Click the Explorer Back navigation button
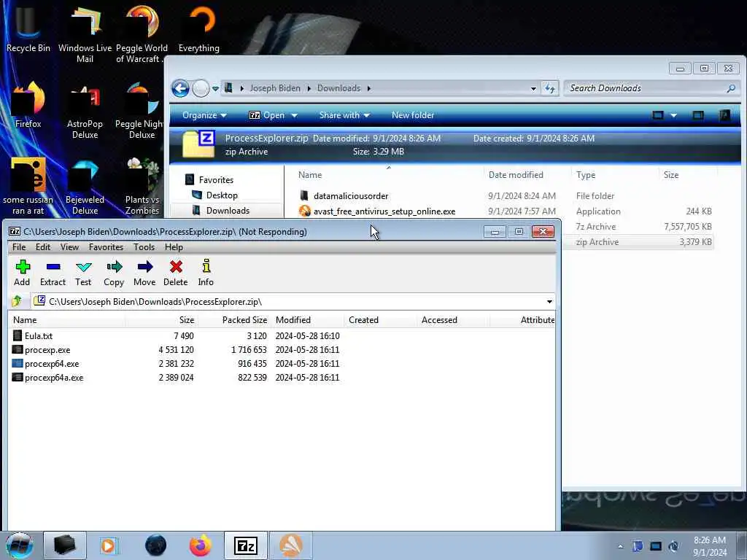Image resolution: width=747 pixels, height=560 pixels. pos(181,88)
